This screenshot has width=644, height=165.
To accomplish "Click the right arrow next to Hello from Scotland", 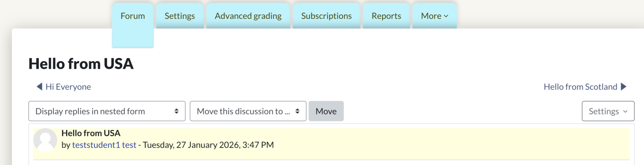I will click(623, 87).
